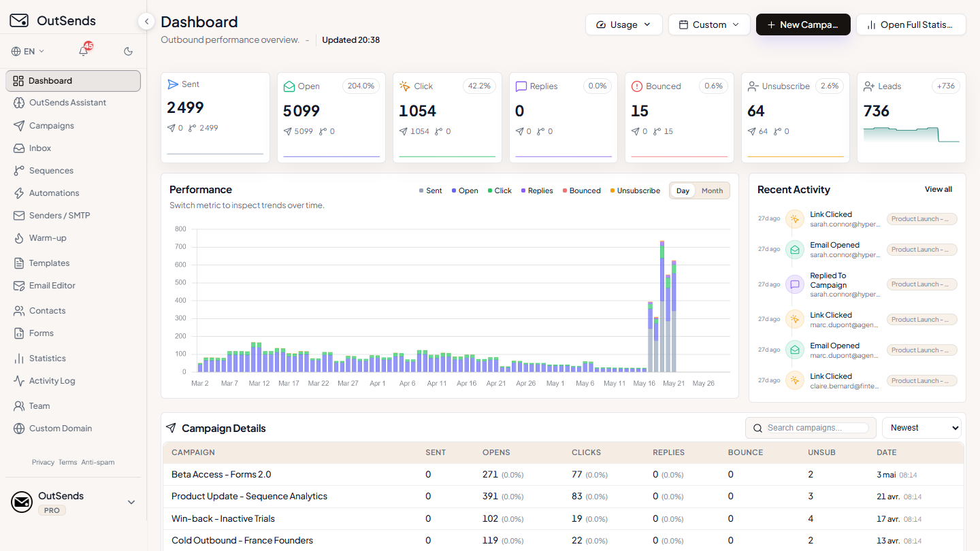
Task: Click the Anti-spam footer link
Action: pyautogui.click(x=98, y=462)
